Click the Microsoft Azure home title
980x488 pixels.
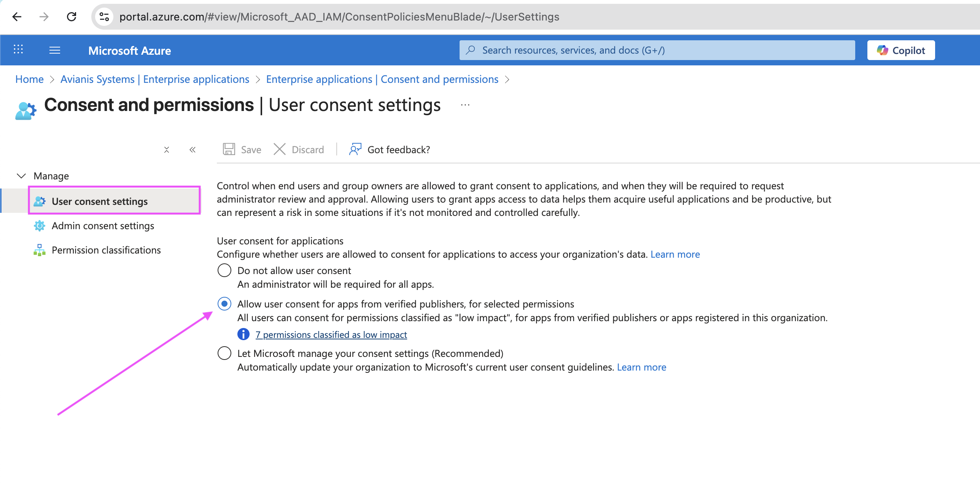[130, 51]
